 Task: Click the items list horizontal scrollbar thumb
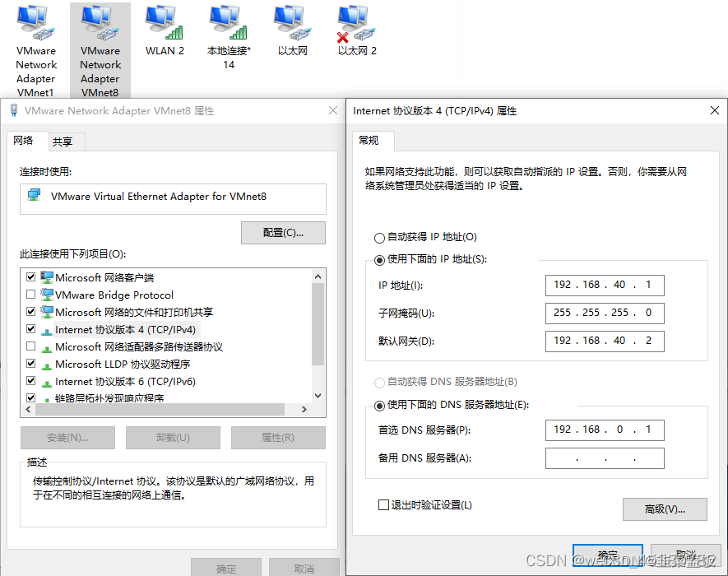coord(160,409)
